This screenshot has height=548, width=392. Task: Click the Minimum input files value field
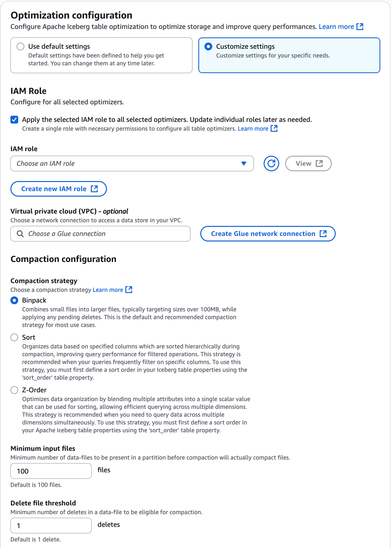(51, 471)
